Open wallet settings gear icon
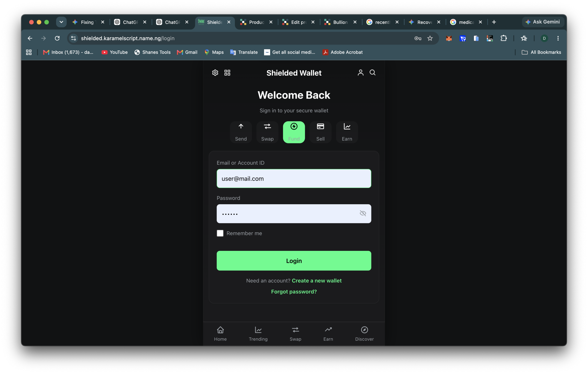The image size is (588, 374). click(x=215, y=73)
